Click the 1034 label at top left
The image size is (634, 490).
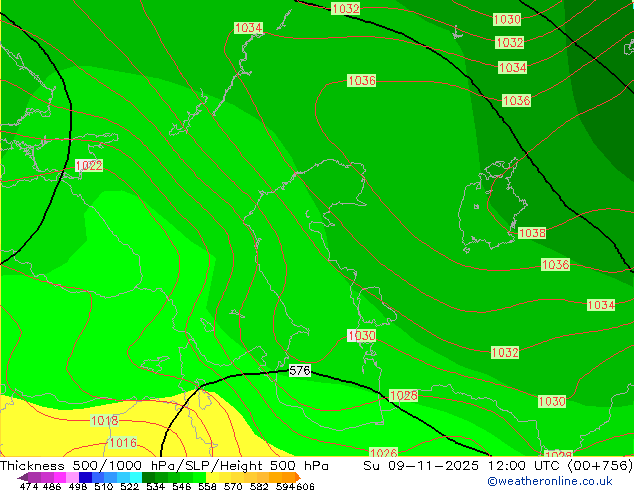click(x=248, y=27)
